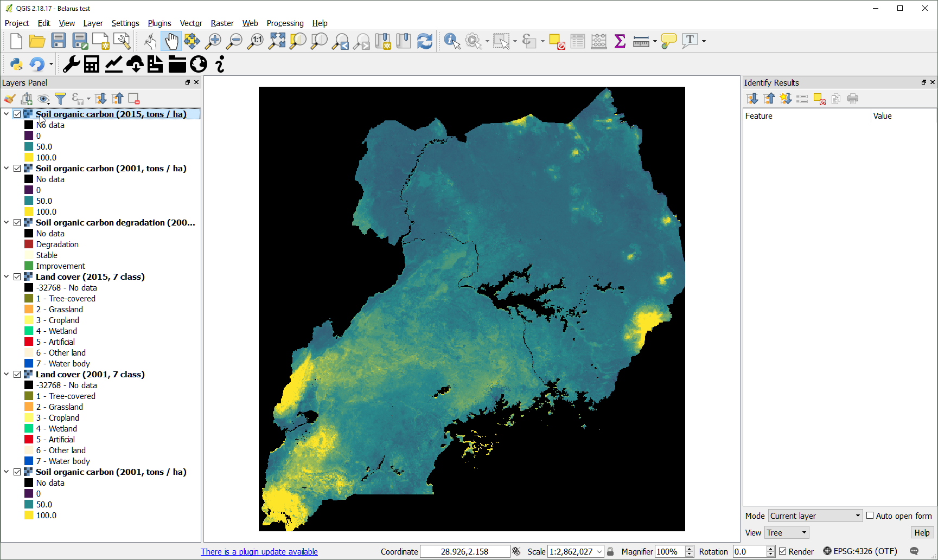Click the Zoom Full extent icon
The image size is (938, 560).
277,41
